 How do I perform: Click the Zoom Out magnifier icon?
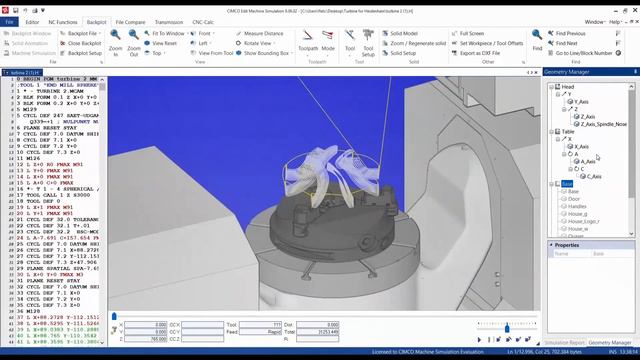point(133,36)
